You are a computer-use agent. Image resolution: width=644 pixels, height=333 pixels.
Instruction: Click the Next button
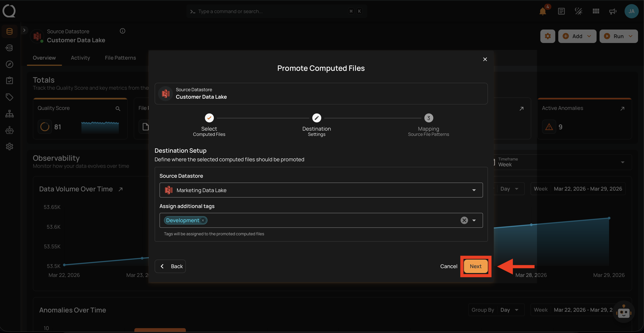(476, 266)
